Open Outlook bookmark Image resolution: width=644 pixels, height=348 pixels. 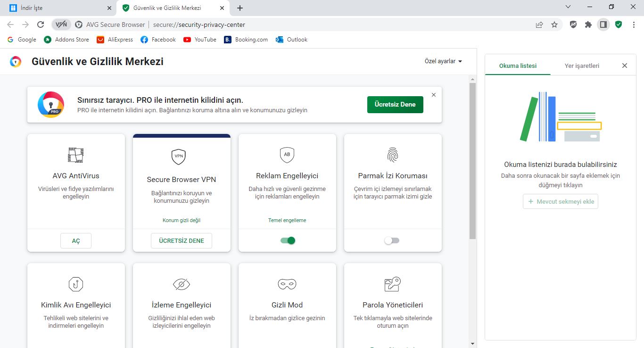click(292, 40)
